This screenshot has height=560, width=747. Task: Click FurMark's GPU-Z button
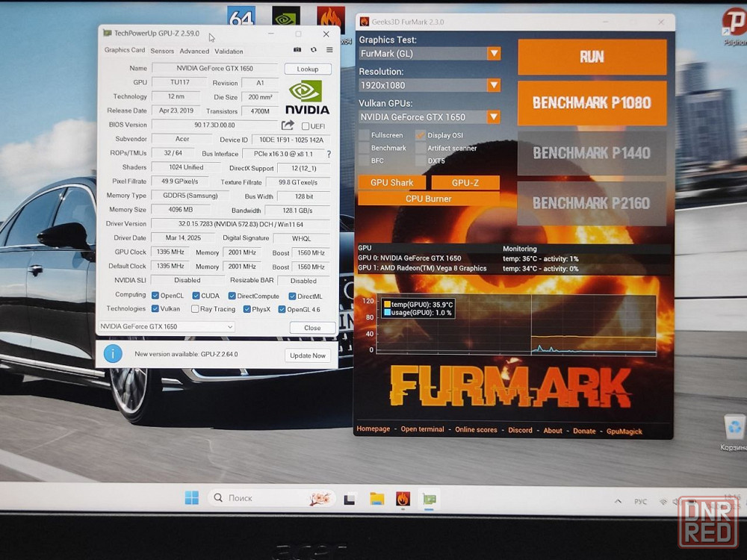click(x=465, y=182)
